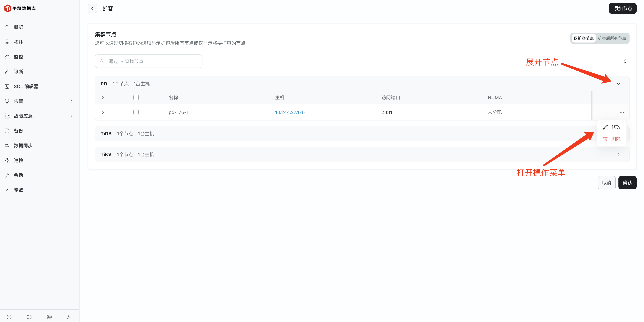Open the user profile icon
This screenshot has width=644, height=322.
click(69, 317)
